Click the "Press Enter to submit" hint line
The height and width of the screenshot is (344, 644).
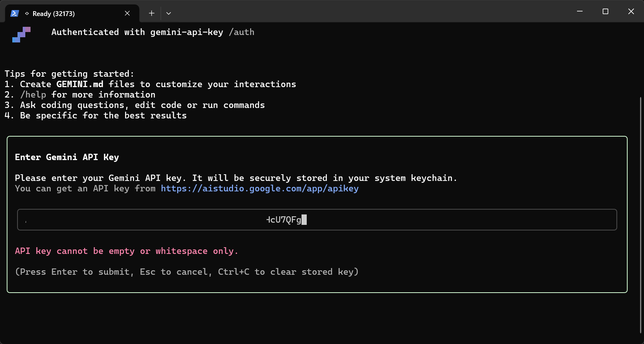pos(187,272)
